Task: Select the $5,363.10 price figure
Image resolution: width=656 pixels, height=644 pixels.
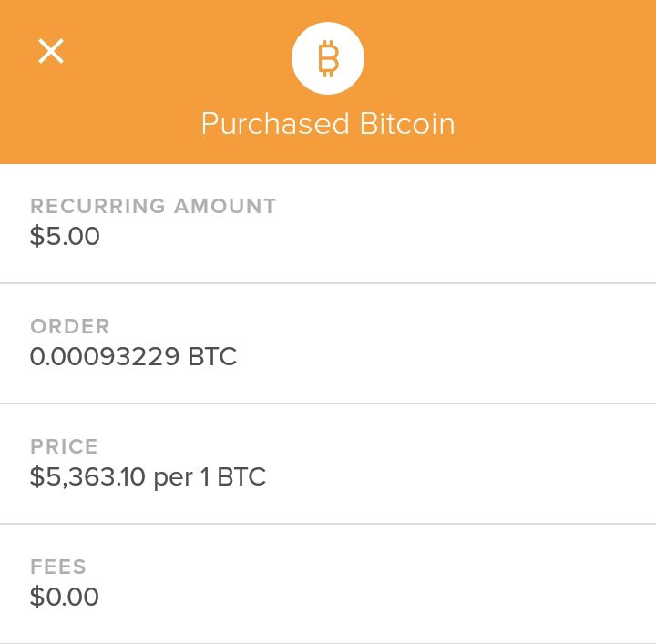Action: (87, 476)
